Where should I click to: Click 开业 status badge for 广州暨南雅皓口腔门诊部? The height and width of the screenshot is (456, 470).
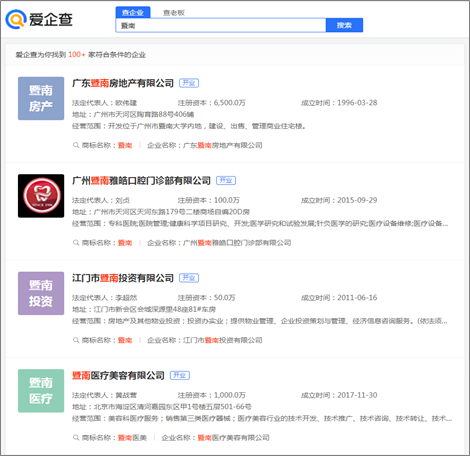tap(226, 180)
